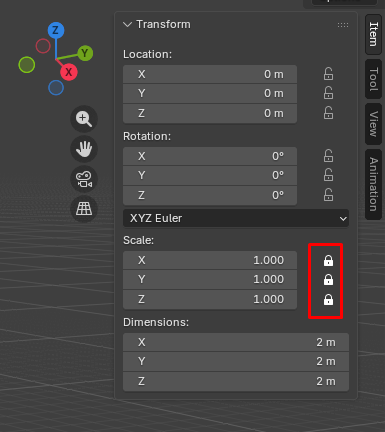Image resolution: width=385 pixels, height=432 pixels.
Task: Click the Dimensions Y field
Action: (x=236, y=361)
